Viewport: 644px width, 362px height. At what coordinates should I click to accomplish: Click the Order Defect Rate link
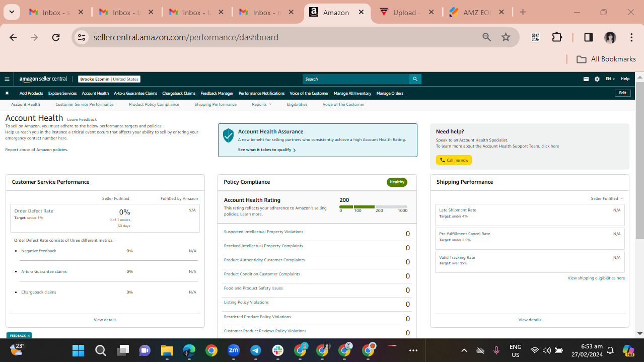[34, 211]
